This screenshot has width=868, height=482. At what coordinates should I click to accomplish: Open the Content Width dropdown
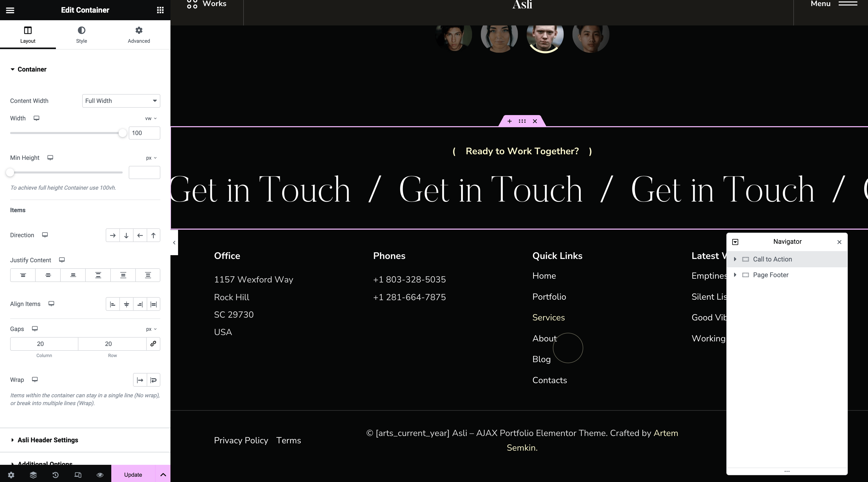(121, 101)
